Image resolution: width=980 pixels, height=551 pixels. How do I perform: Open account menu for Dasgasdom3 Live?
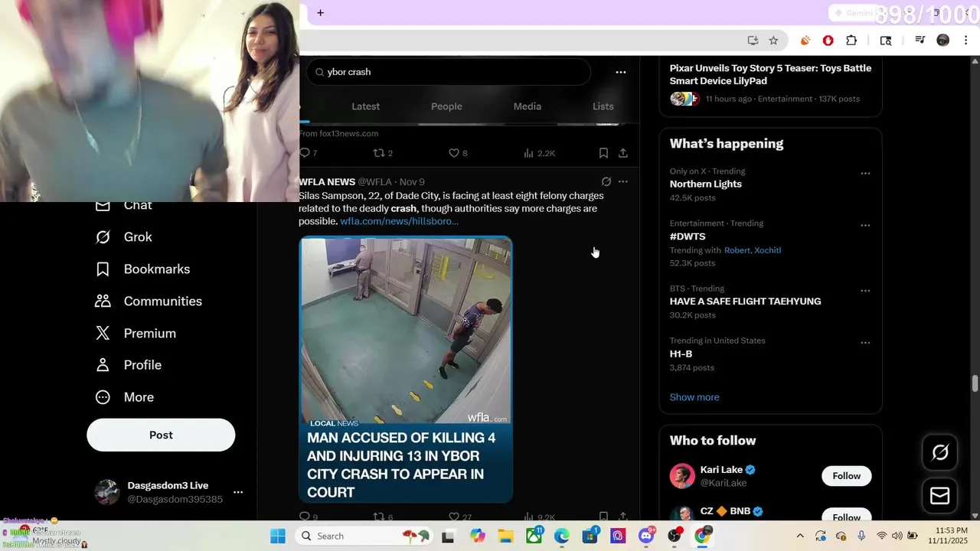click(x=238, y=492)
